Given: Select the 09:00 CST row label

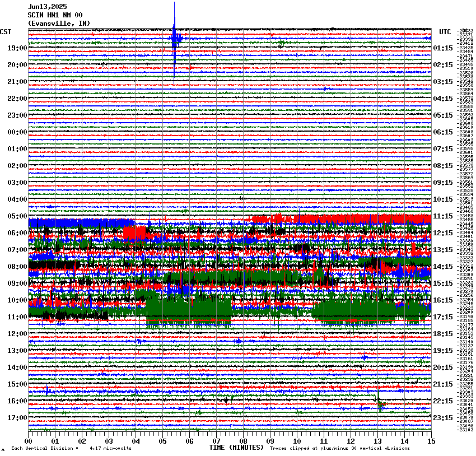Looking at the screenshot, I should click(17, 283).
